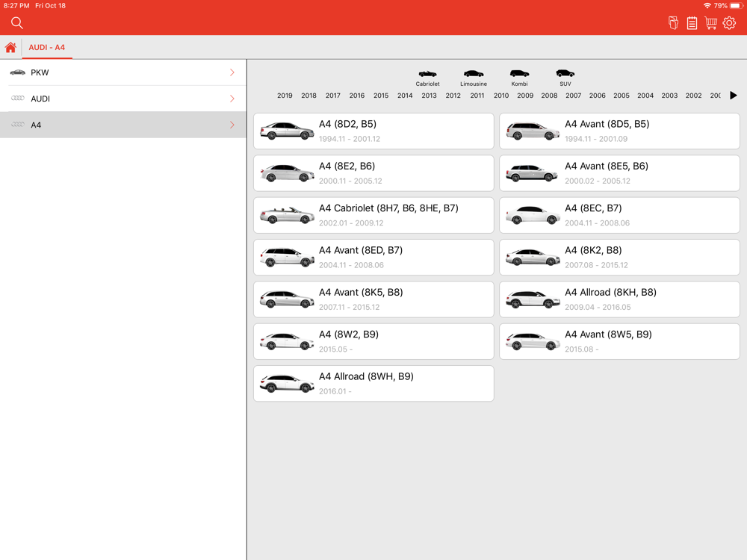Select year 2016 filter

[357, 96]
